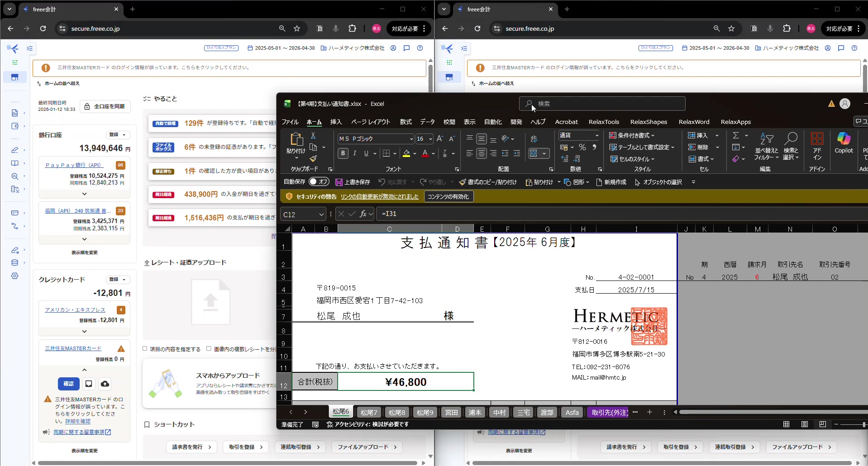Click the Cut scissors icon
868x466 pixels.
coord(313,136)
